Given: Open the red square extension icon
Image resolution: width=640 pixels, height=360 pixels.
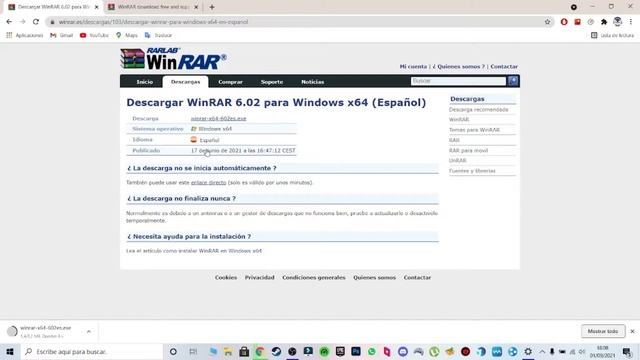Looking at the screenshot, I should [578, 22].
